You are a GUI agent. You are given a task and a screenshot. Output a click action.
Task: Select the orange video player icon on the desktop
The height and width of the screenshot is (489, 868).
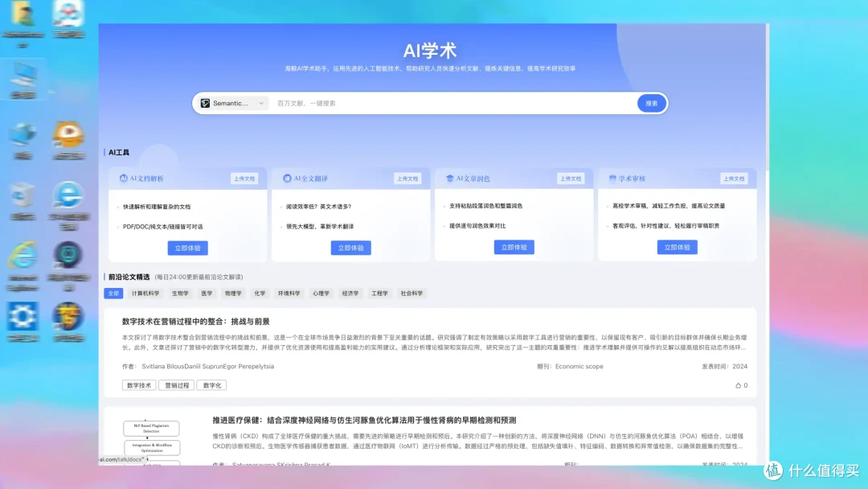(x=68, y=134)
